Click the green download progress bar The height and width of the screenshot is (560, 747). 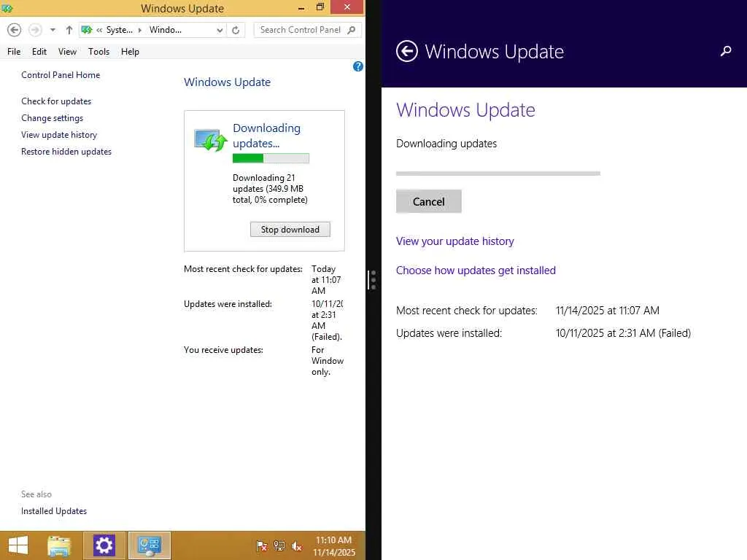[x=271, y=158]
